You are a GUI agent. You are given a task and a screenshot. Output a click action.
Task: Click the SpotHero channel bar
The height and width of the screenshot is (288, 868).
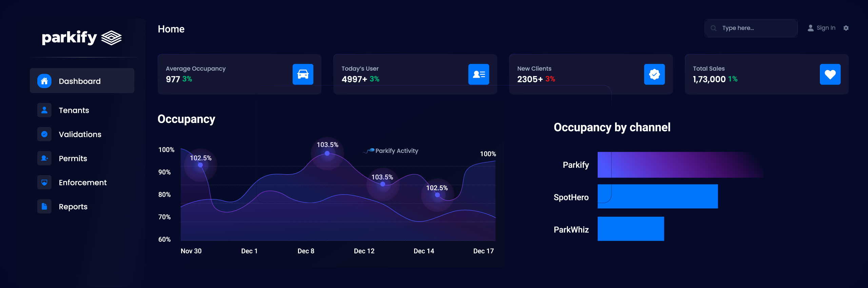[x=657, y=196]
